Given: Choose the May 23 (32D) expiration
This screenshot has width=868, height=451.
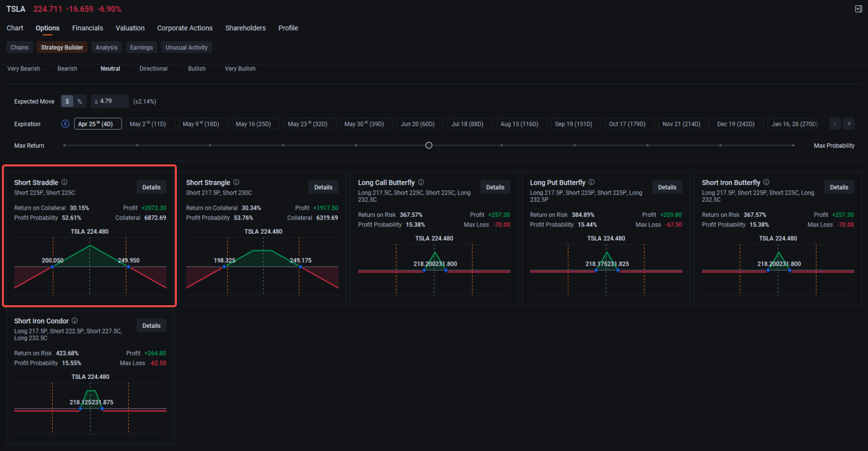Looking at the screenshot, I should pyautogui.click(x=310, y=124).
